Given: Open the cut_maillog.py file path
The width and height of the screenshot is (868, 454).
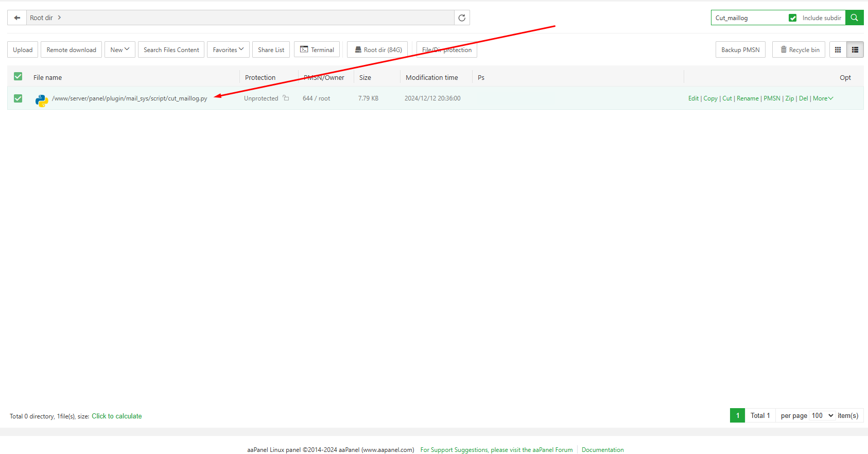Looking at the screenshot, I should click(129, 98).
